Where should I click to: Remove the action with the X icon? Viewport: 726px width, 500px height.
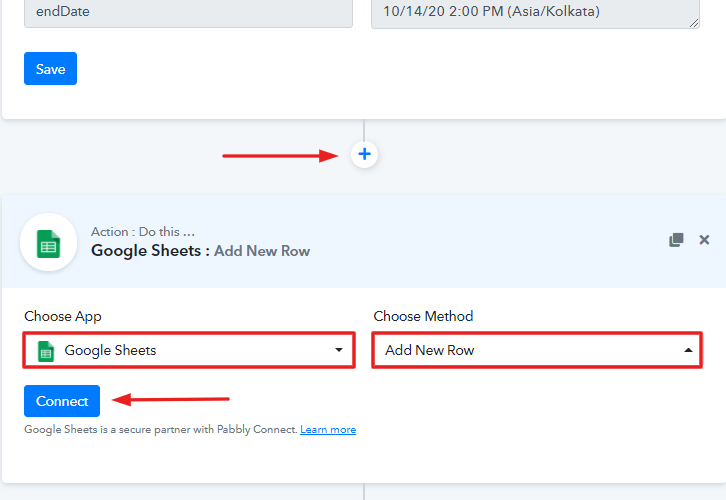click(x=704, y=240)
